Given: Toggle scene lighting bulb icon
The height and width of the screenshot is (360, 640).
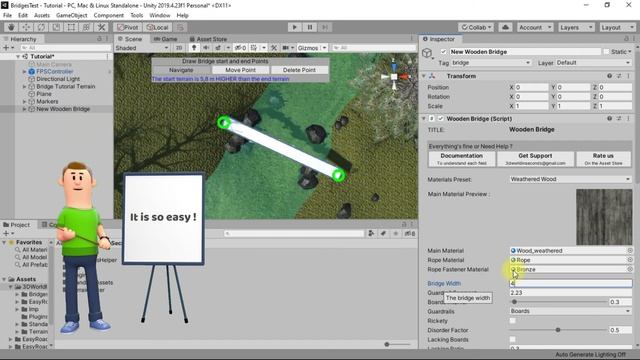Looking at the screenshot, I should coord(194,48).
